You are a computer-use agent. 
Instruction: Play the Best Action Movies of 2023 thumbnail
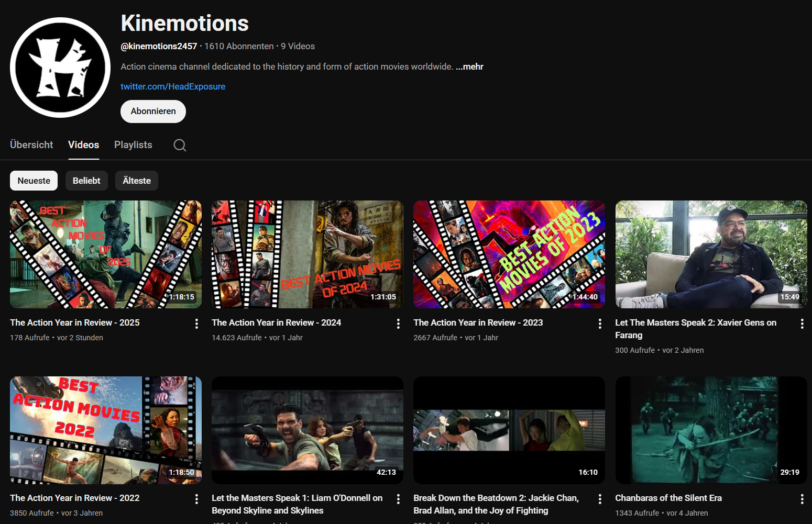pyautogui.click(x=509, y=254)
